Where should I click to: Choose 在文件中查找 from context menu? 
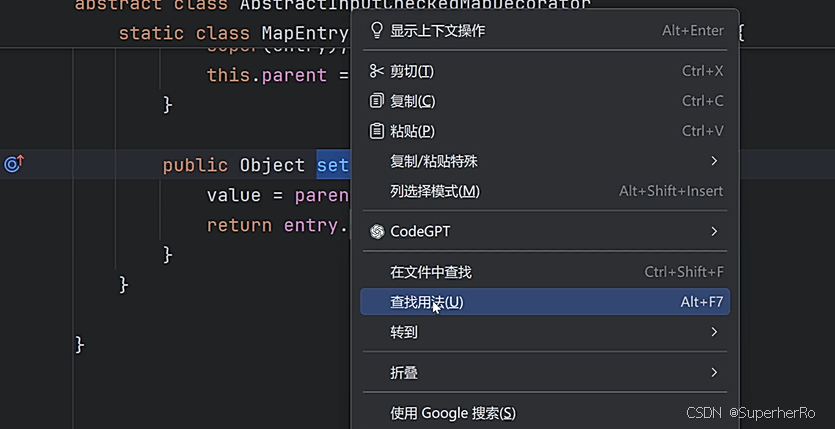coord(545,272)
